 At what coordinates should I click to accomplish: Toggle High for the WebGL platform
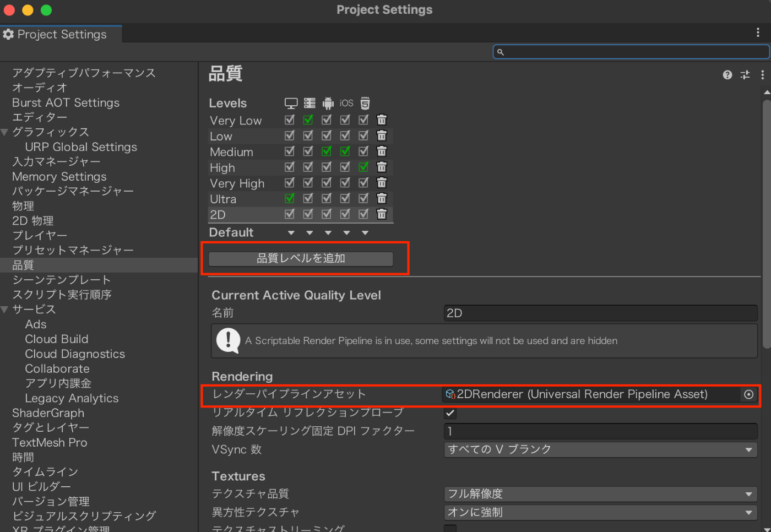363,167
